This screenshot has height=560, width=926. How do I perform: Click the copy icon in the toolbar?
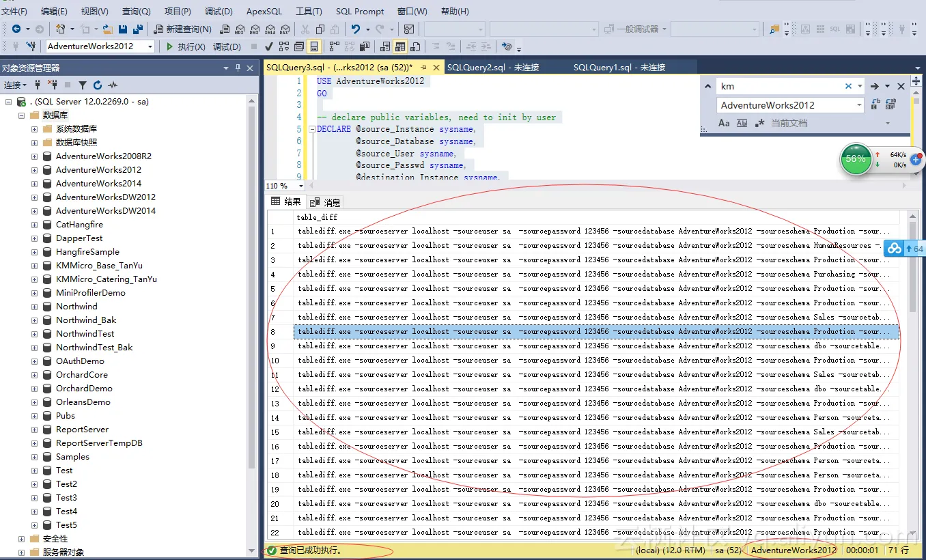coord(320,29)
